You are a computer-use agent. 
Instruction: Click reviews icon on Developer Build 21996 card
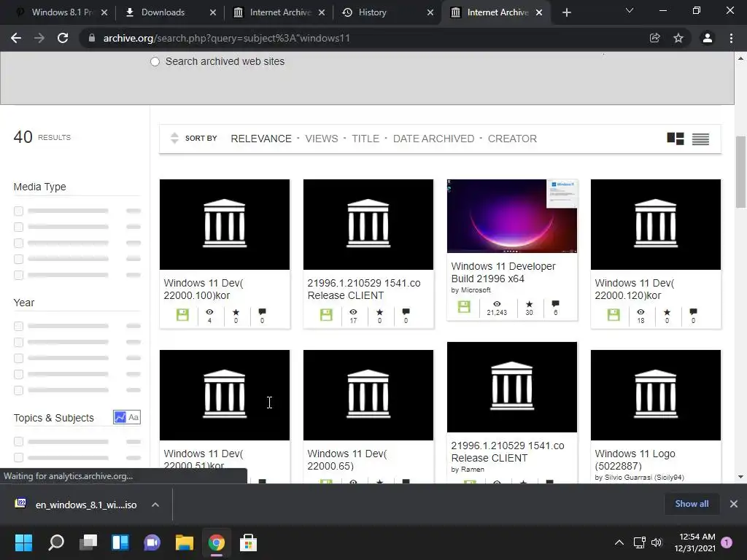click(x=555, y=304)
